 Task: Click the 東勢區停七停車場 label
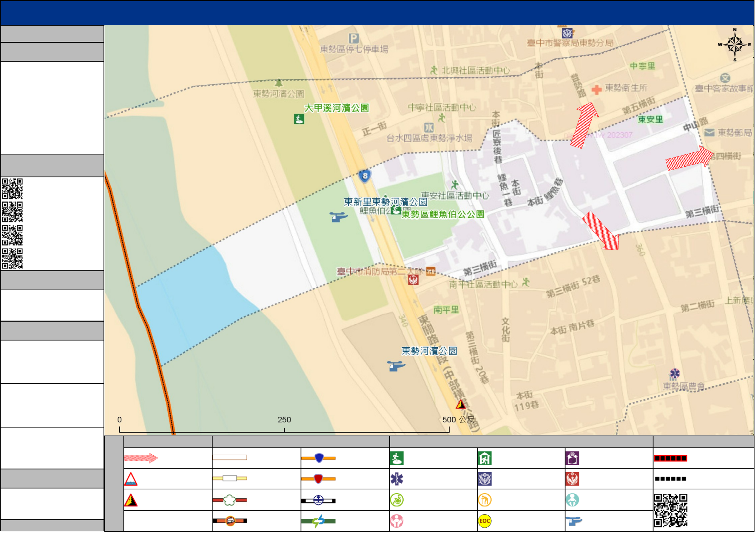[354, 49]
